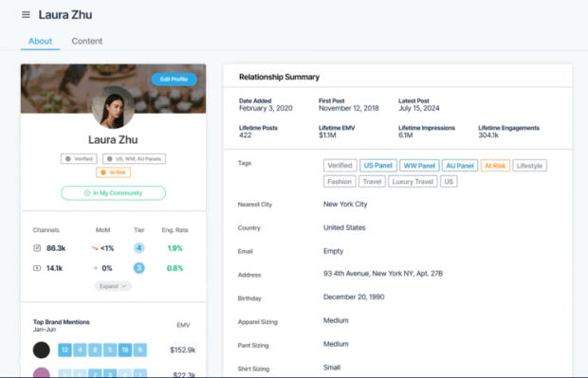Screen dimensions: 588x378
Task: Click the 12 mentions month box
Action: click(x=64, y=350)
